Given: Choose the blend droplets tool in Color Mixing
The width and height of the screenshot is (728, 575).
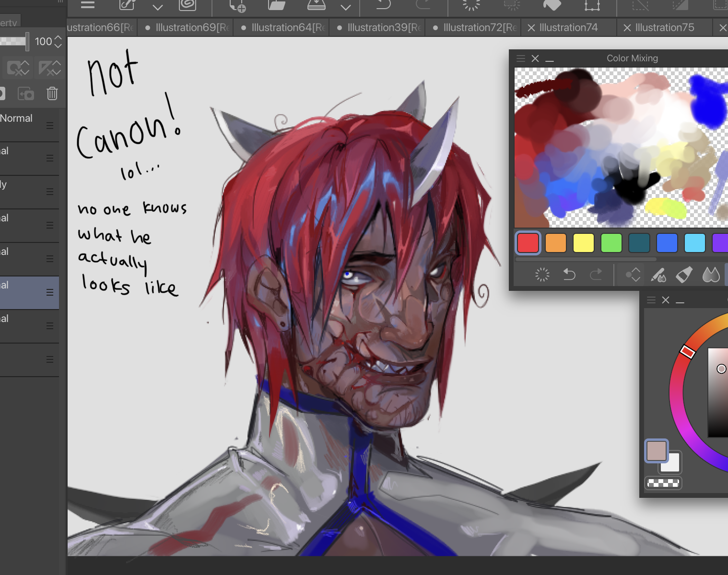Looking at the screenshot, I should (x=711, y=275).
